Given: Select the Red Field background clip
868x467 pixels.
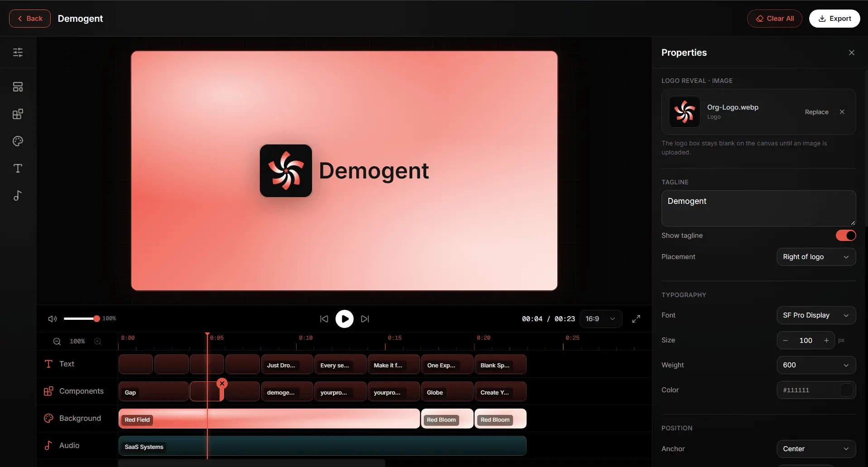Looking at the screenshot, I should [269, 419].
